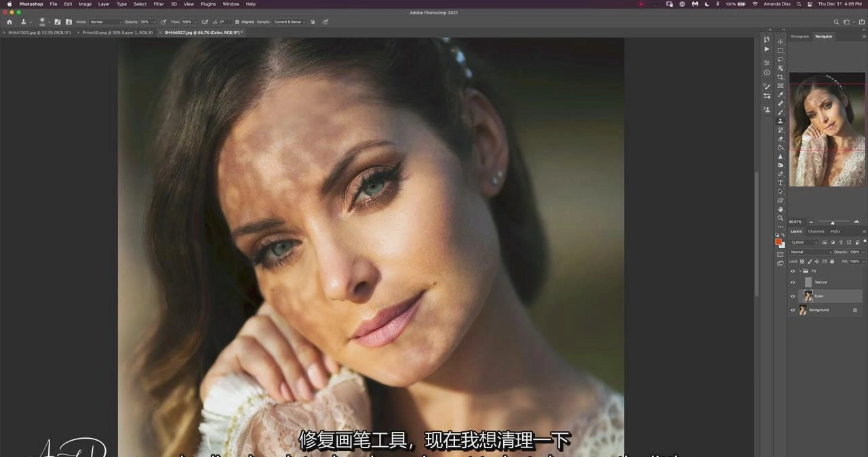The width and height of the screenshot is (868, 457).
Task: Toggle pressure for opacity
Action: click(x=163, y=22)
